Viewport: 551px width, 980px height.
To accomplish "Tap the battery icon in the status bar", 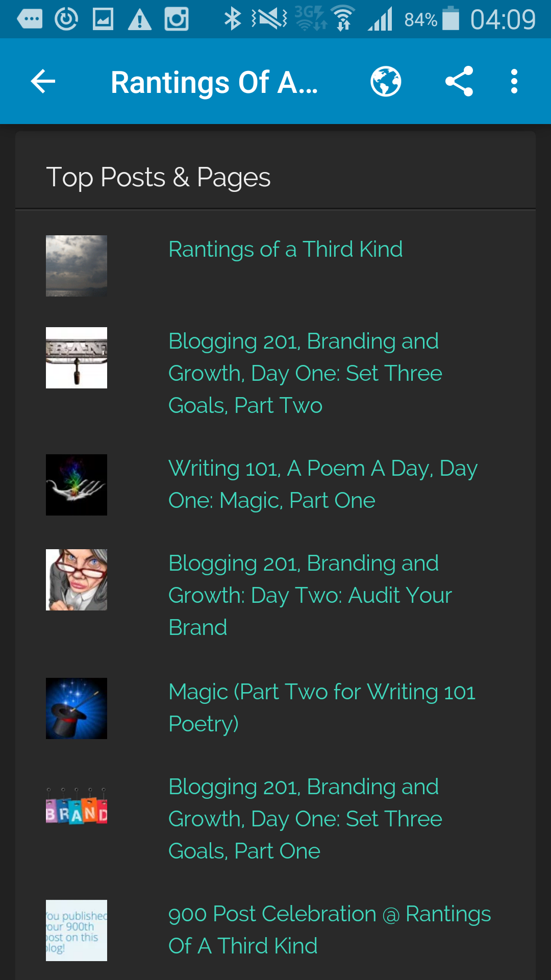I will [450, 18].
